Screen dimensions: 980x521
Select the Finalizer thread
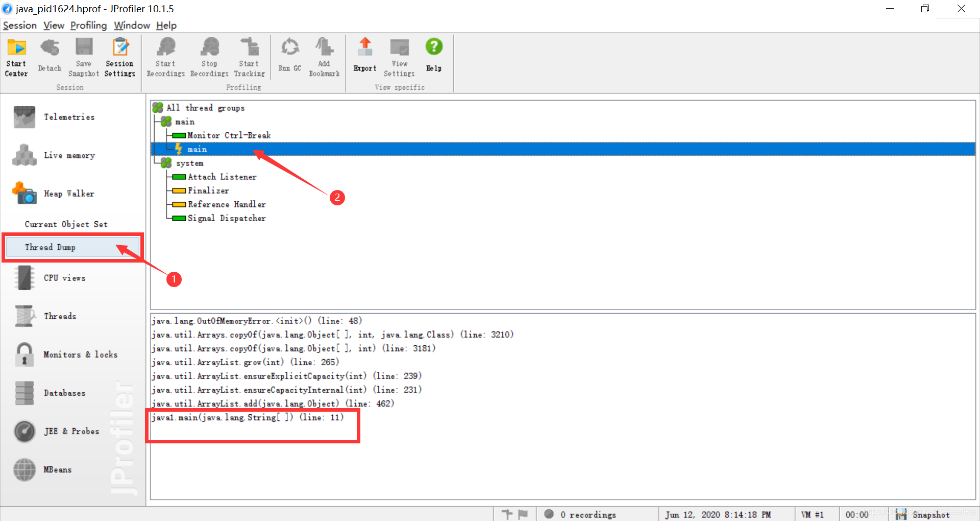coord(208,191)
